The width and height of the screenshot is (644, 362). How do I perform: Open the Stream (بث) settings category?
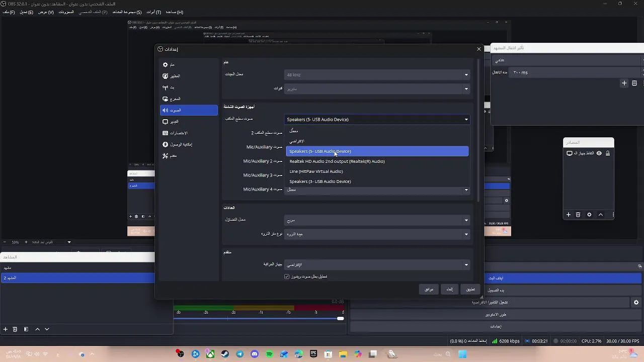pos(189,87)
